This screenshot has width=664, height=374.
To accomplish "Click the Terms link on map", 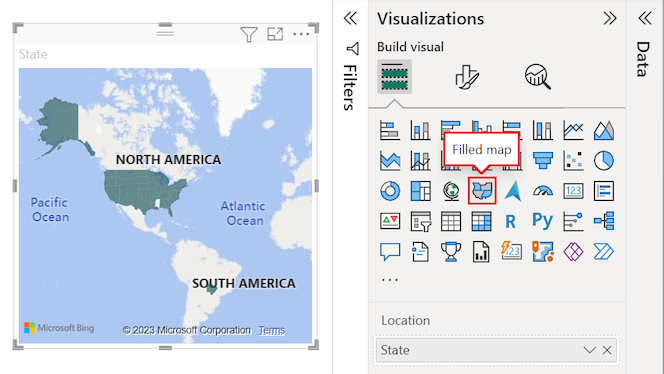I will [x=271, y=330].
